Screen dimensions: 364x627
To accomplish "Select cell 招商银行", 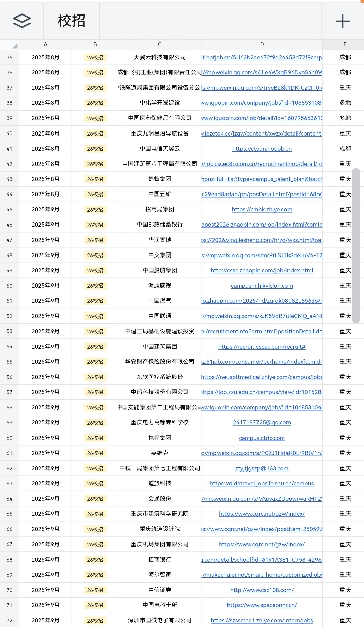I will pyautogui.click(x=160, y=560).
